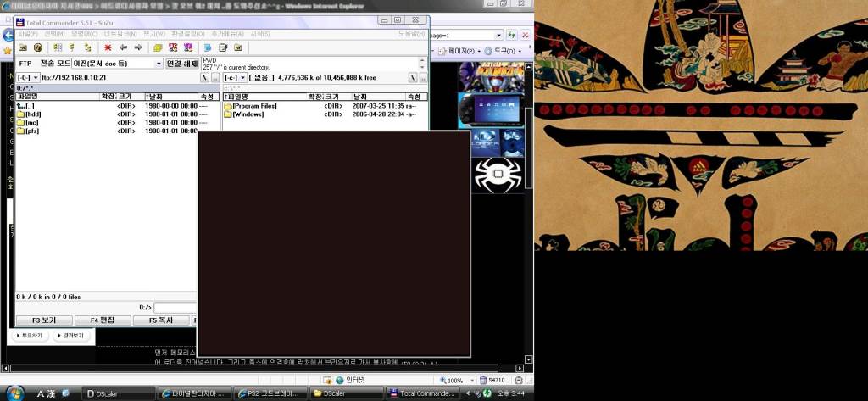Click the notepad toolbar icon
This screenshot has width=868, height=401.
(223, 47)
